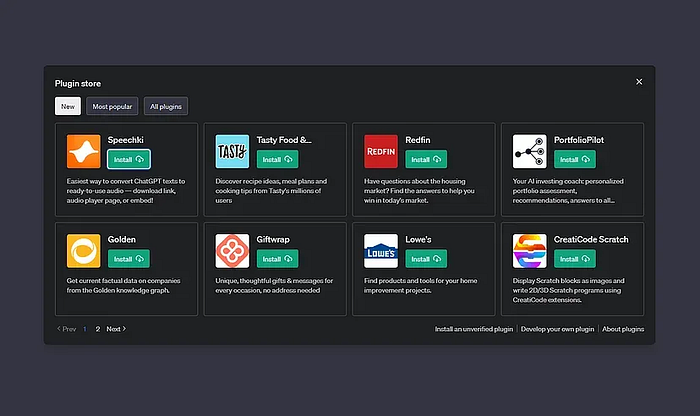
Task: Install the Giftwrap plugin
Action: 277,259
